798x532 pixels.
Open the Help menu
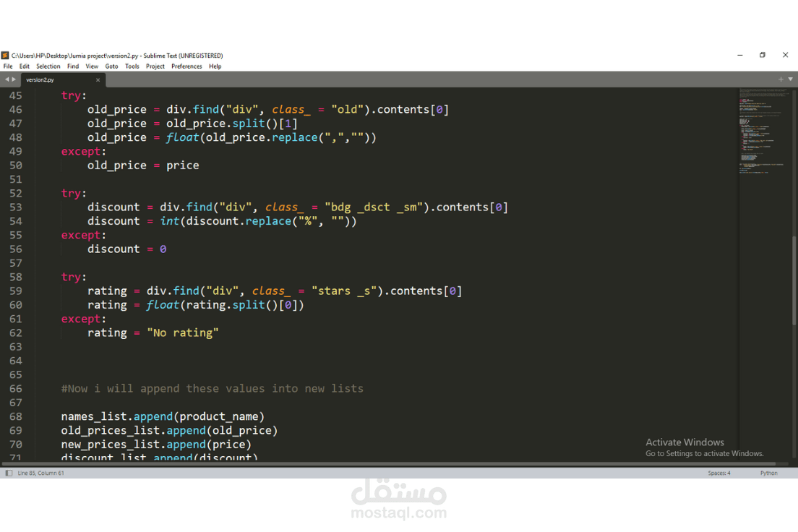(215, 66)
